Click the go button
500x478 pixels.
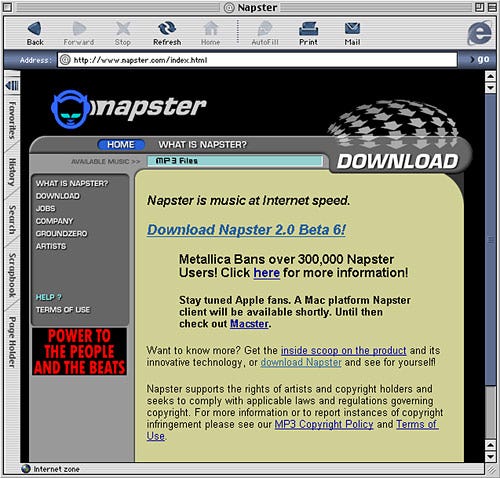pos(479,60)
